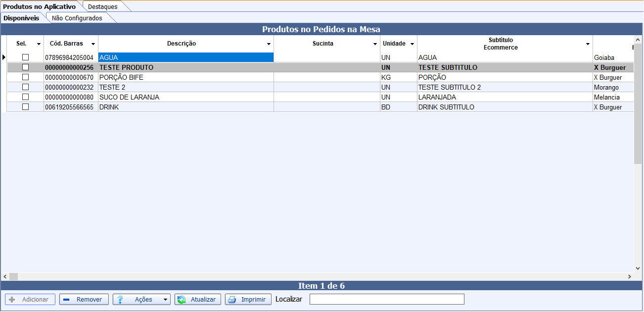644x312 pixels.
Task: Click the Atualizar refresh icon
Action: coord(182,300)
